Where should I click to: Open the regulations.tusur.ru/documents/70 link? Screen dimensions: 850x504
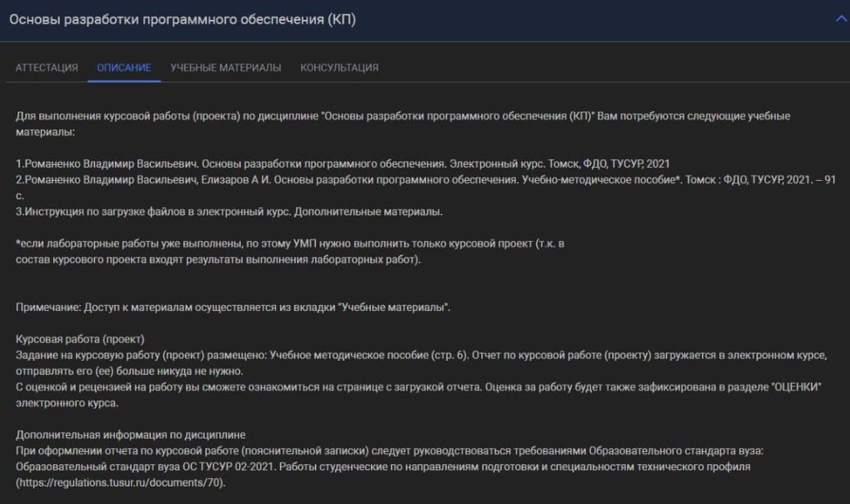coord(124,484)
